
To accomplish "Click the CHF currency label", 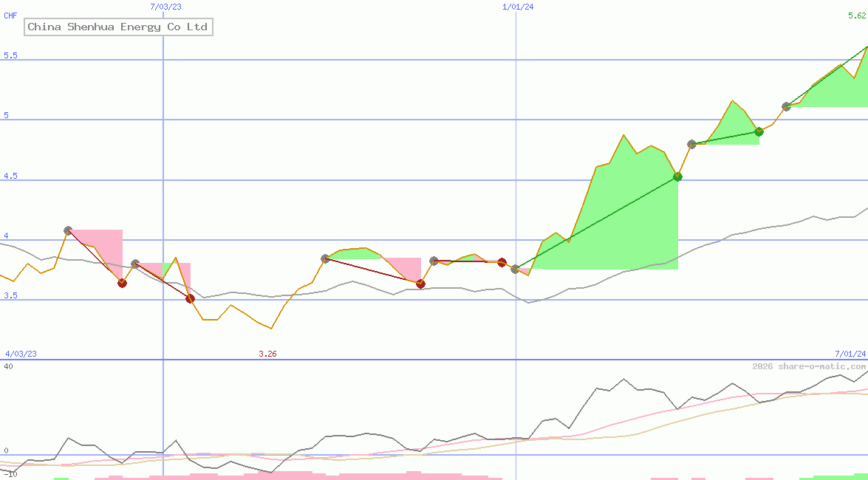I will click(x=10, y=15).
